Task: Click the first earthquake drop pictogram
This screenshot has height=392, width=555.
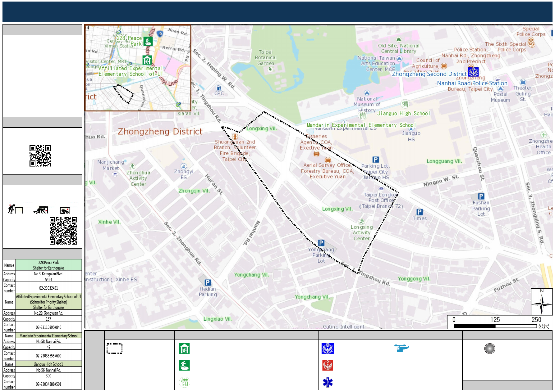Action: (x=16, y=209)
